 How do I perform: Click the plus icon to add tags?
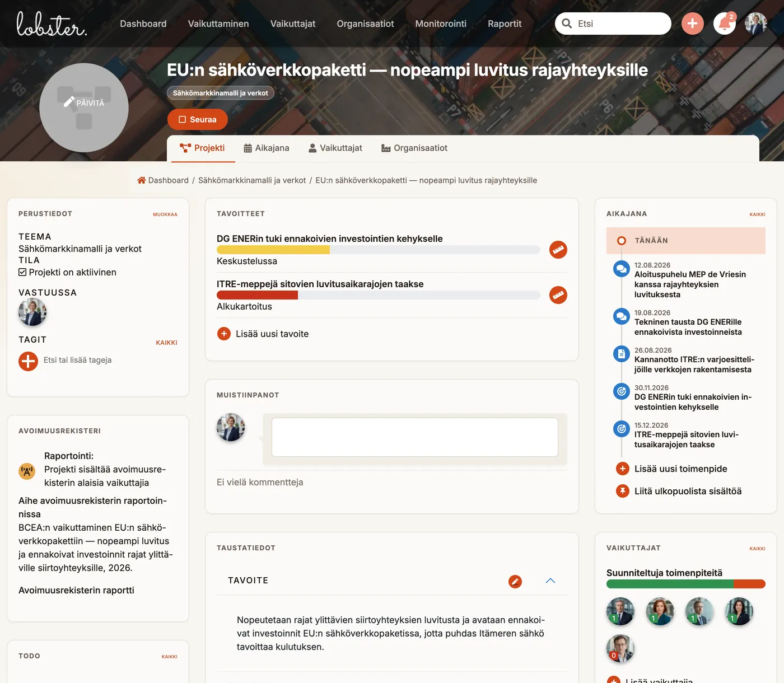tap(28, 361)
